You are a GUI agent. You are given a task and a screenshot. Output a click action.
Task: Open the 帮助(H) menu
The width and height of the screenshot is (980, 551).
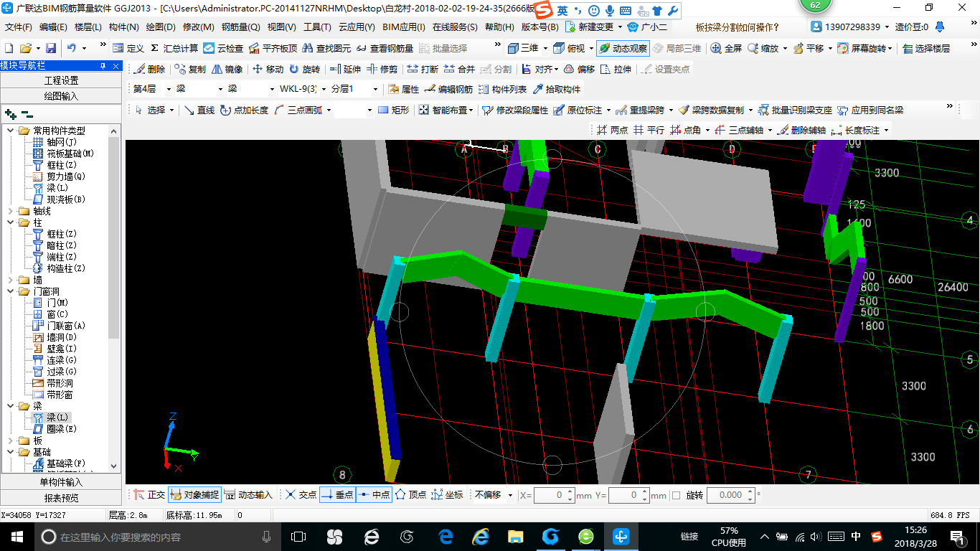tap(499, 27)
